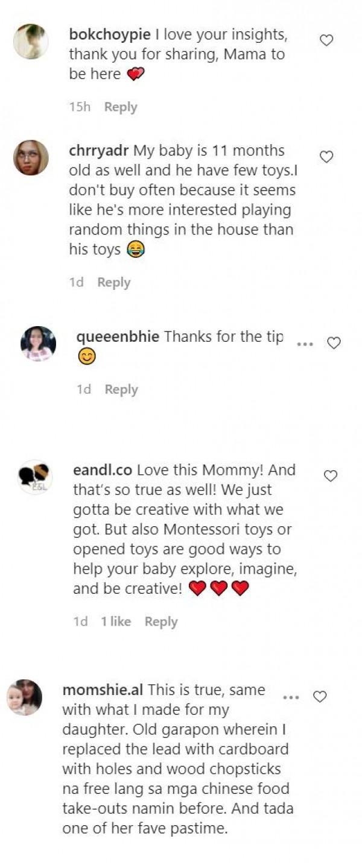The width and height of the screenshot is (362, 868).
Task: View the 1 like on eandl.co's comment
Action: point(116,621)
